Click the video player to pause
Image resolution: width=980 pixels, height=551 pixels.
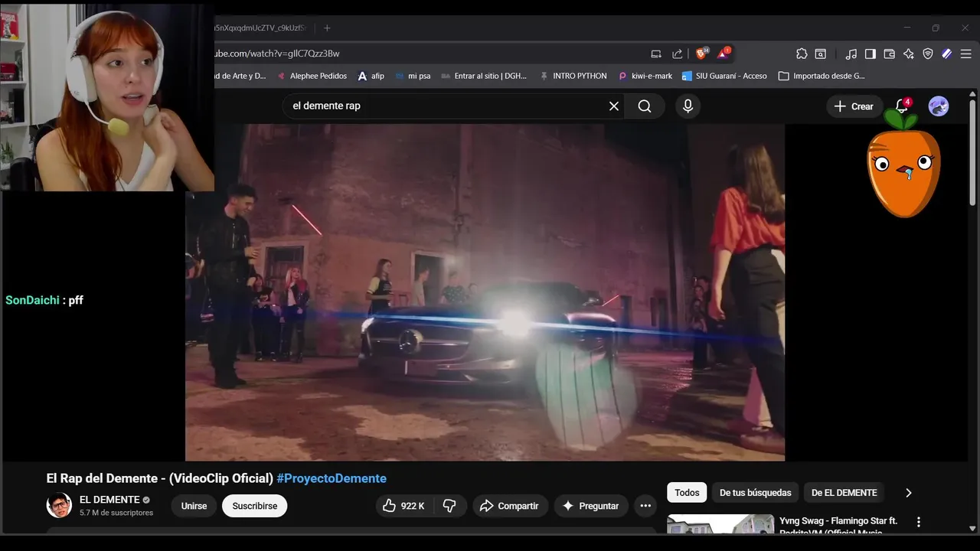(485, 292)
